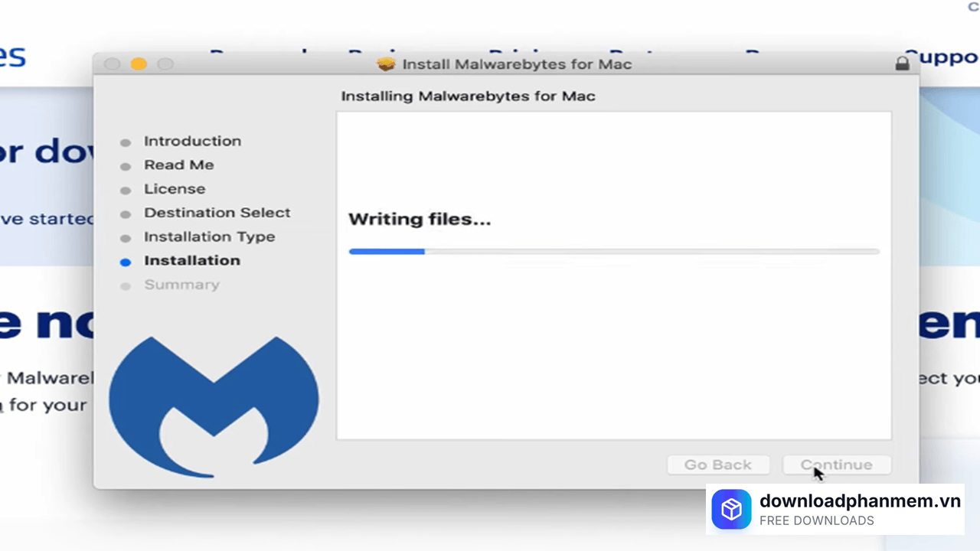The height and width of the screenshot is (551, 980).
Task: Click the "Installing Malwarebytes for Mac" heading
Action: (x=468, y=96)
